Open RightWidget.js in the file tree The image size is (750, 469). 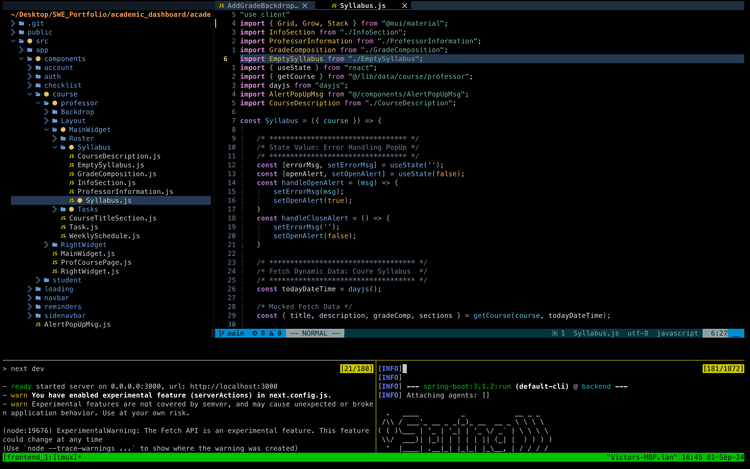point(89,271)
